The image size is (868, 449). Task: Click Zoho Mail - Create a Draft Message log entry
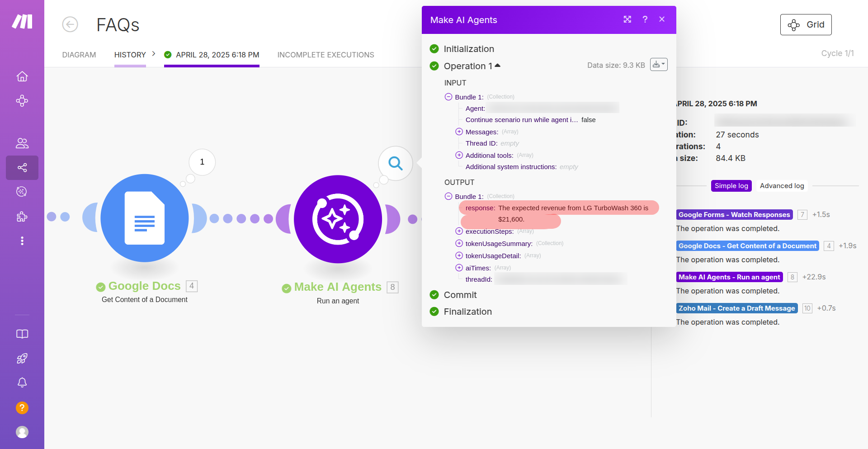pos(736,308)
